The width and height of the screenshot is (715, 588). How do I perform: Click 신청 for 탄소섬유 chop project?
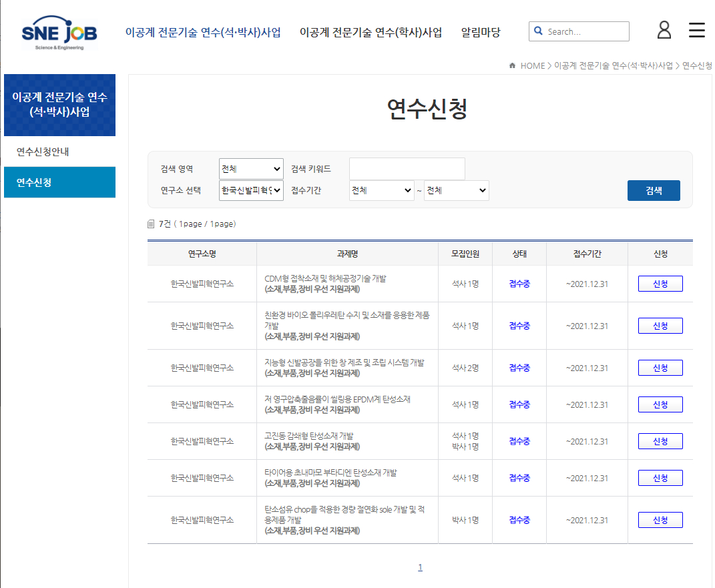[x=660, y=520]
